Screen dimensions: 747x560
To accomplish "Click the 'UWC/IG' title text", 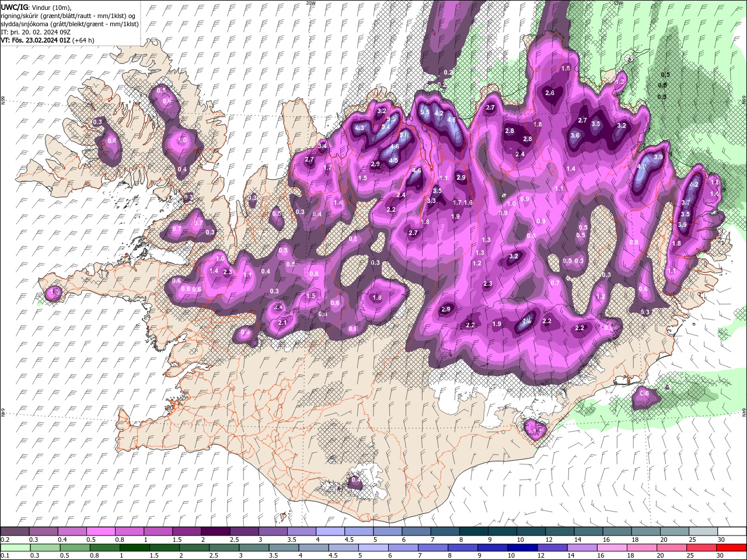I will tap(14, 6).
